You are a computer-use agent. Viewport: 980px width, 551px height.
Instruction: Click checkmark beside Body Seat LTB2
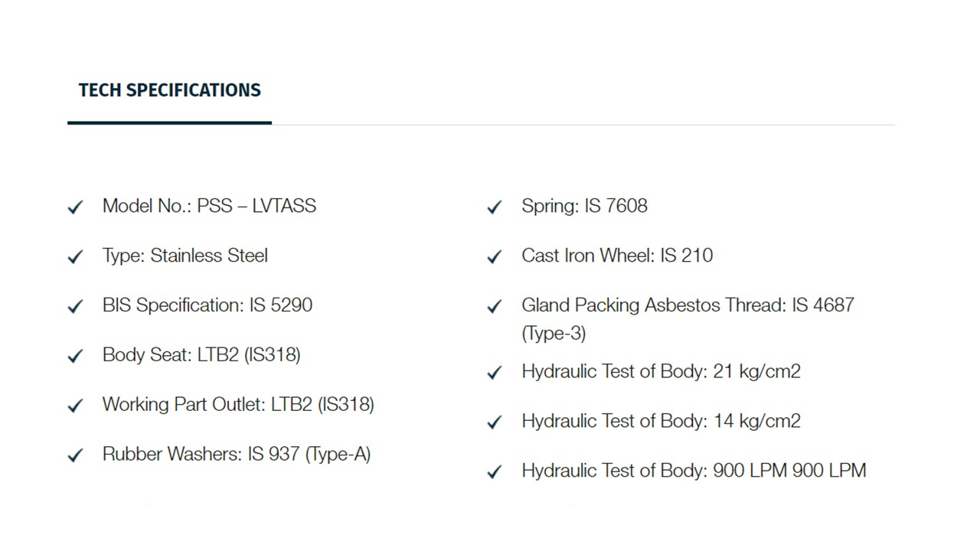(x=75, y=357)
